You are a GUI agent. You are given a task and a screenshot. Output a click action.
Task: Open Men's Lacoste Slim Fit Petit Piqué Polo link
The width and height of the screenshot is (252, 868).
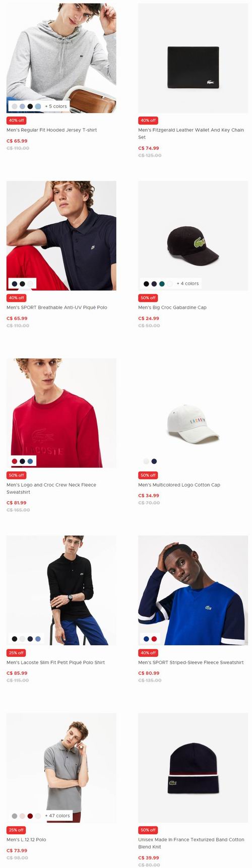coord(56,662)
